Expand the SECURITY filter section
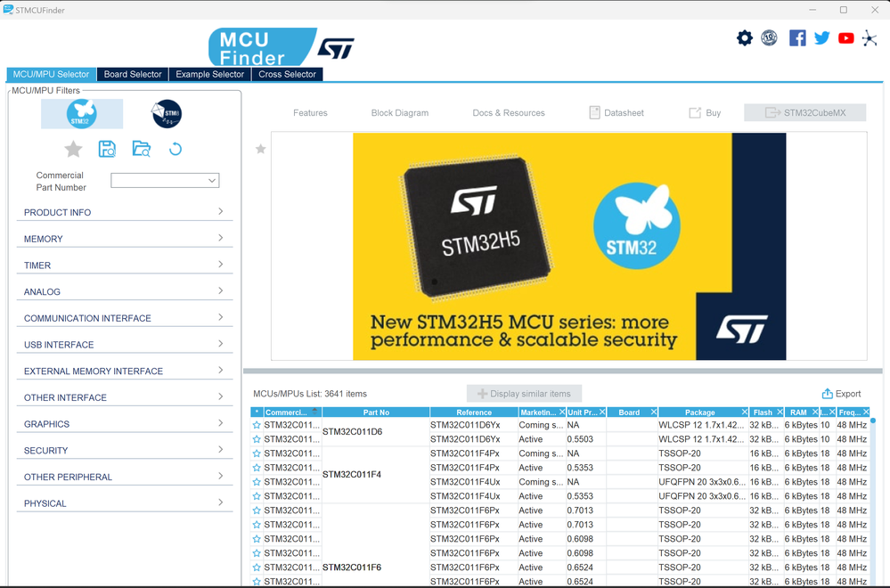 (x=125, y=451)
